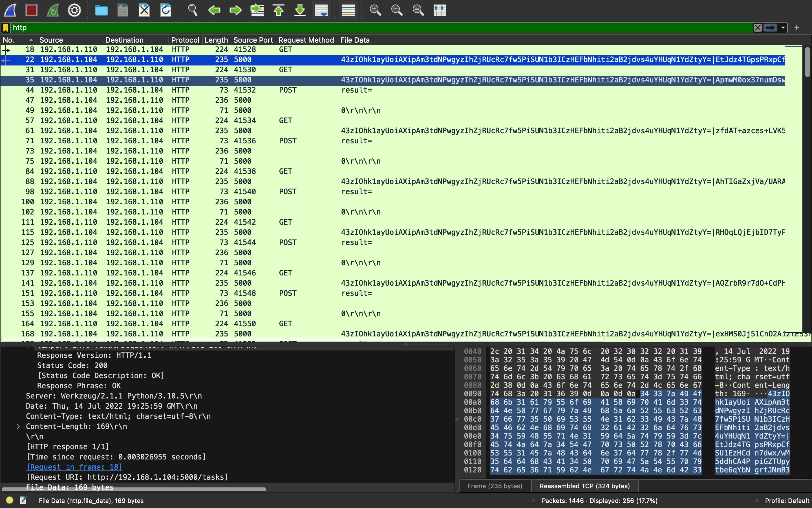This screenshot has width=812, height=508.
Task: Reload the capture file
Action: pos(166,10)
